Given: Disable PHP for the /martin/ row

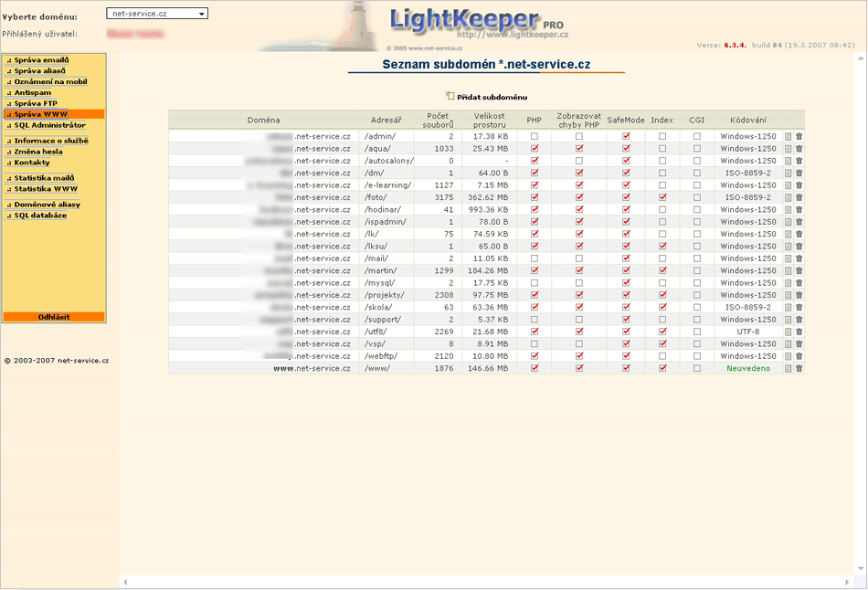Looking at the screenshot, I should (535, 270).
